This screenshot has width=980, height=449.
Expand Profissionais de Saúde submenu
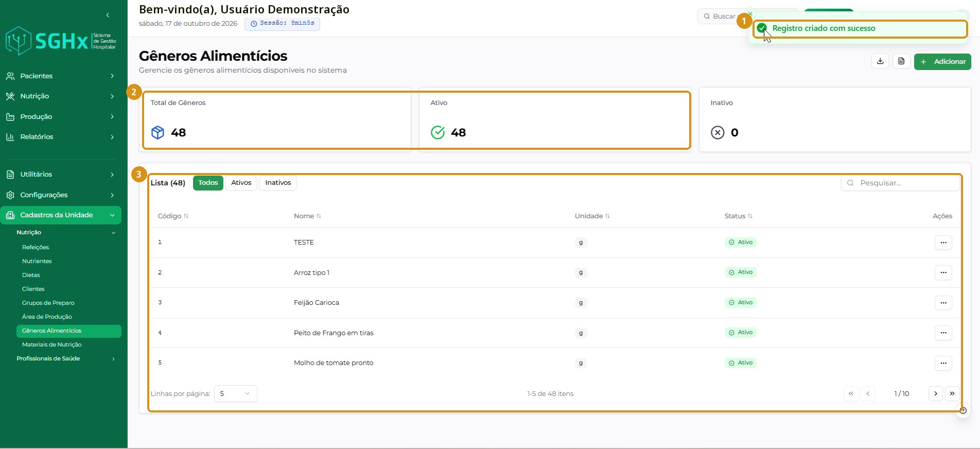pyautogui.click(x=66, y=359)
